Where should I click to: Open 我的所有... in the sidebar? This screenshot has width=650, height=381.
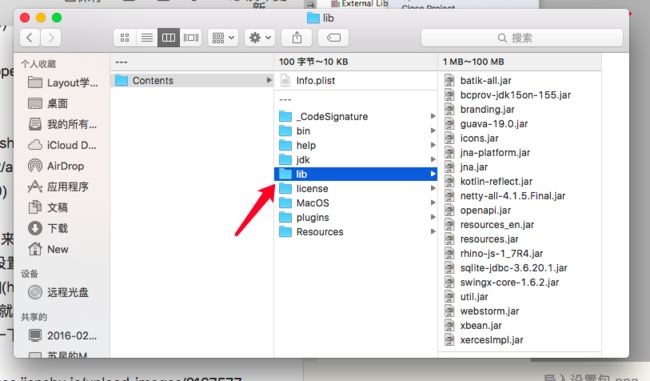coord(63,124)
